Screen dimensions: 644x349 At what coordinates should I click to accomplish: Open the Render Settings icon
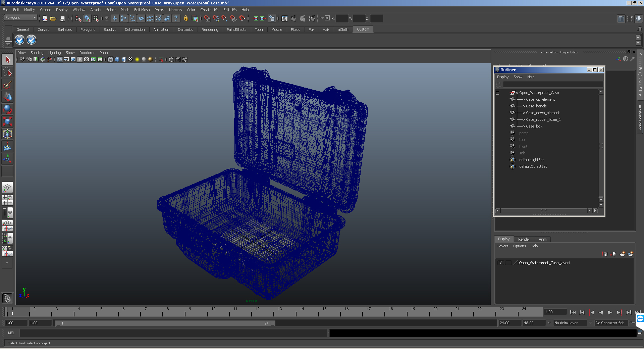coord(312,18)
